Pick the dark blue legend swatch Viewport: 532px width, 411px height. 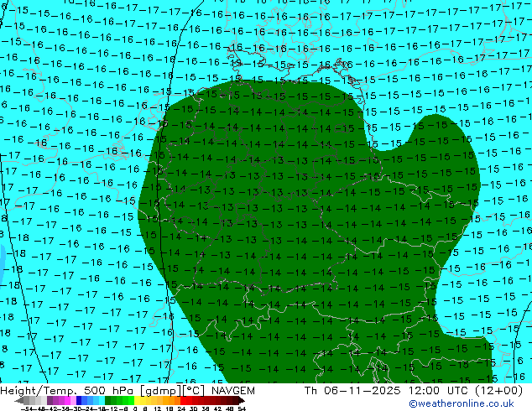coord(79,400)
